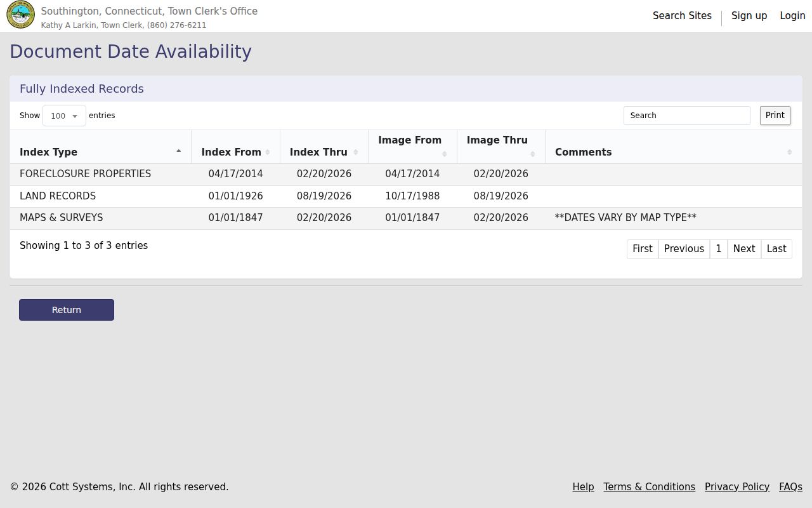Click the Document Date Availability page heading
Viewport: 812px width, 508px height.
[131, 51]
